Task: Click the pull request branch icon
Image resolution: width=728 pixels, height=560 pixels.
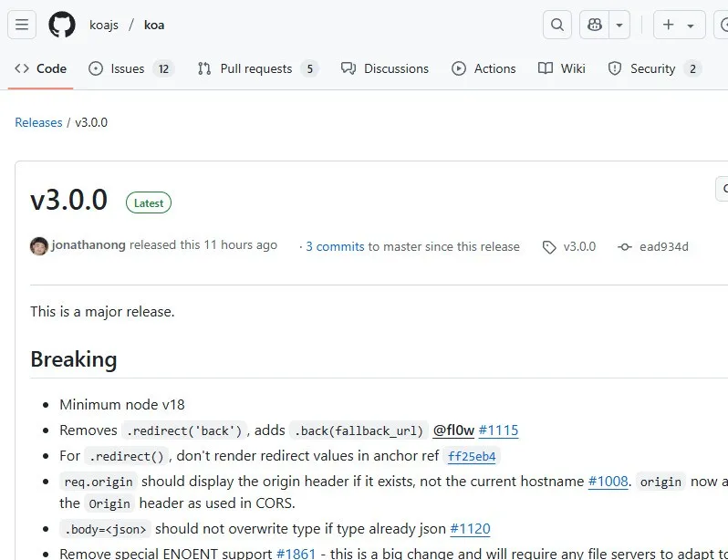Action: pos(204,68)
